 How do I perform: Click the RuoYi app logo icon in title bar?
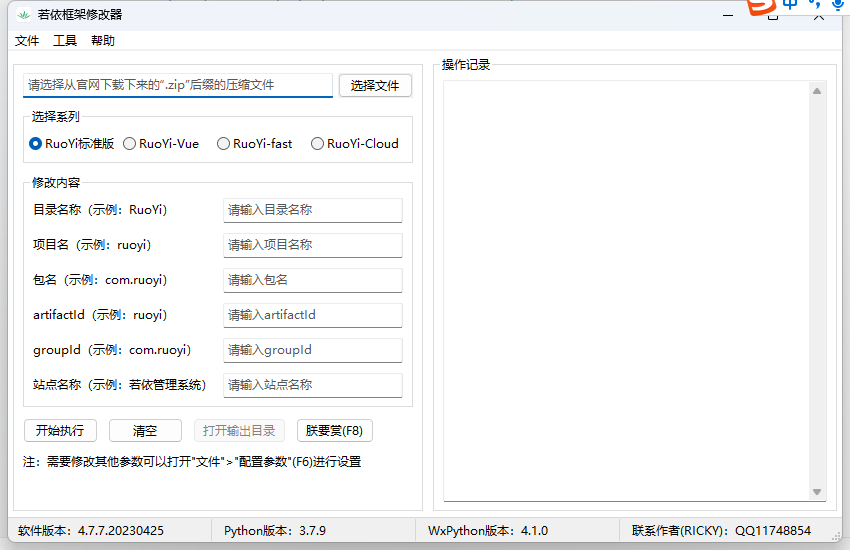pyautogui.click(x=23, y=15)
